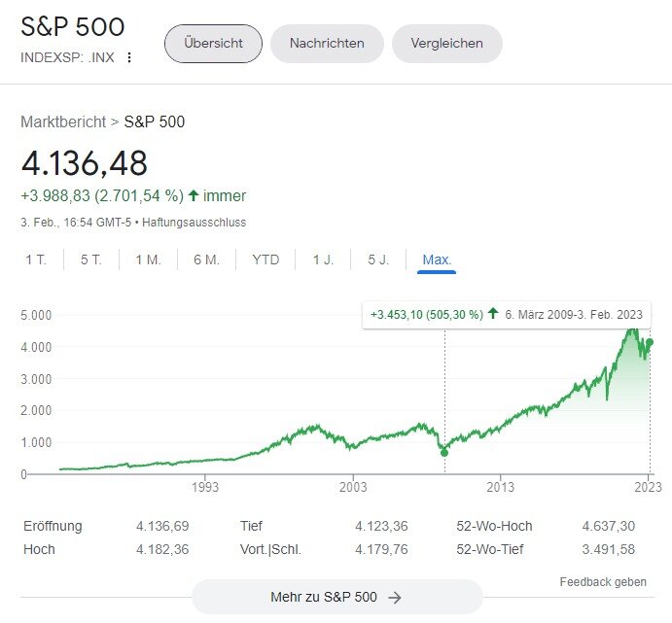This screenshot has height=623, width=672.
Task: Open the Marktbericht breadcrumb link
Action: 63,121
